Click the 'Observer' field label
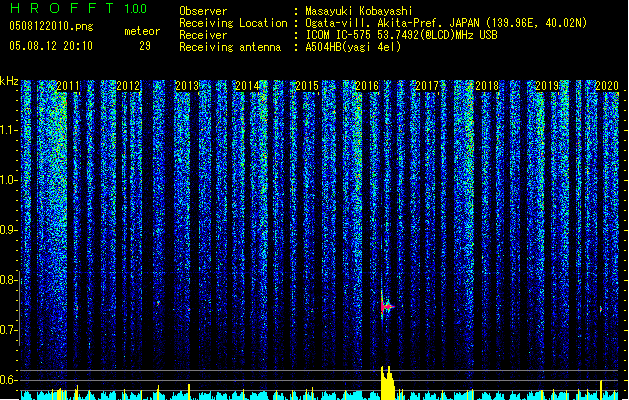Screen dimensions: 629x400 tap(203, 11)
